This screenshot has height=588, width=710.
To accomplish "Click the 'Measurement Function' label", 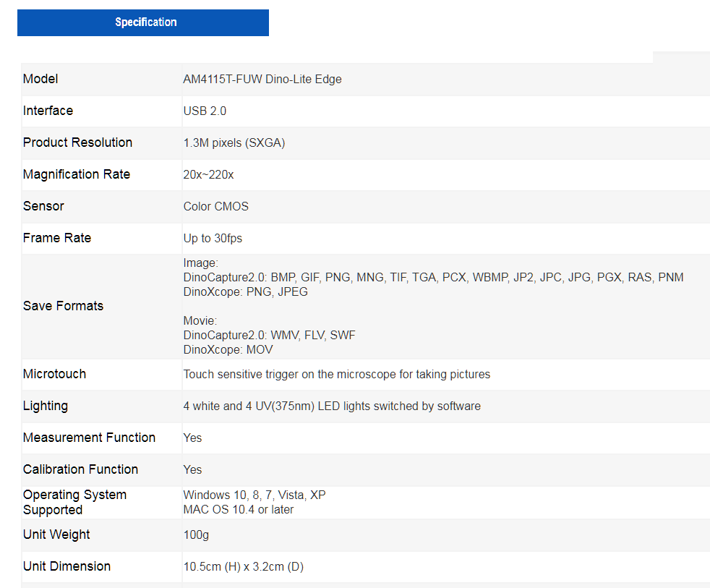I will click(89, 438).
